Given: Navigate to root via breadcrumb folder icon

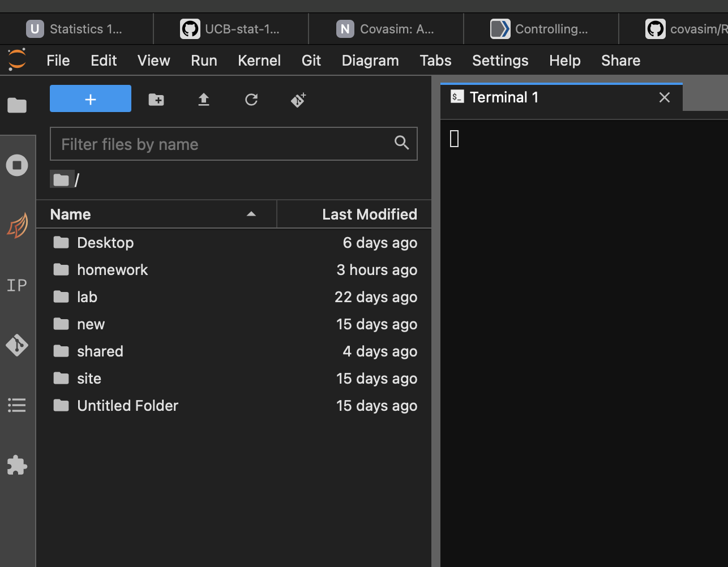Looking at the screenshot, I should 61,179.
